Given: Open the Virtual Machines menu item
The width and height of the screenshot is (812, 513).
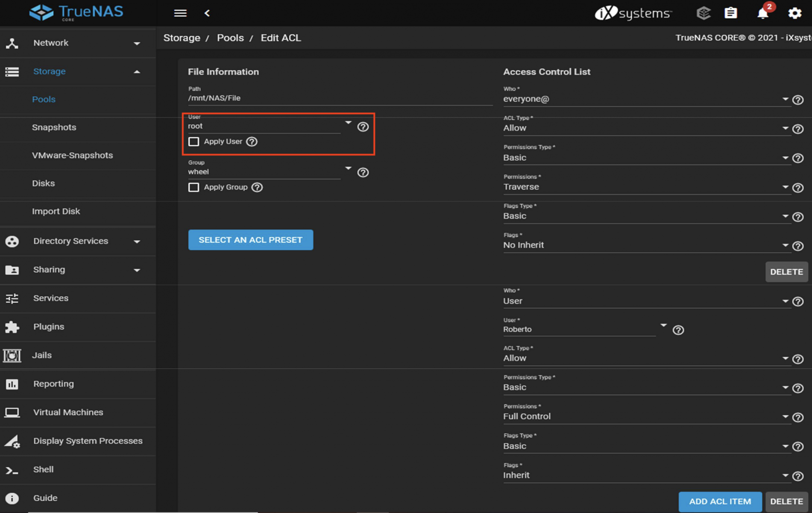Looking at the screenshot, I should pyautogui.click(x=78, y=413).
